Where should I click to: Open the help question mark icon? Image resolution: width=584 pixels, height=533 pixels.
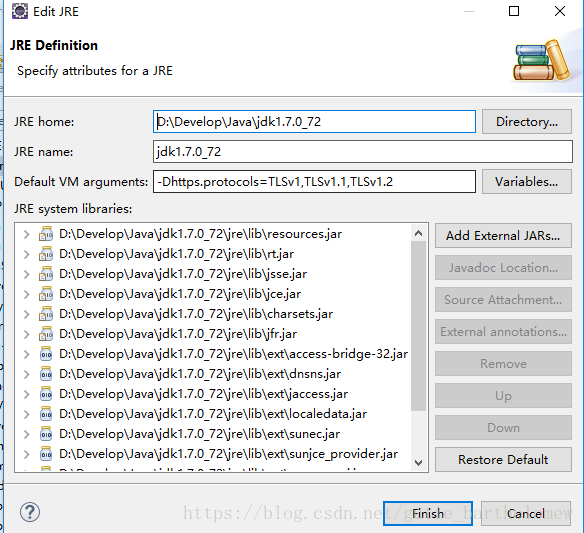(x=30, y=512)
